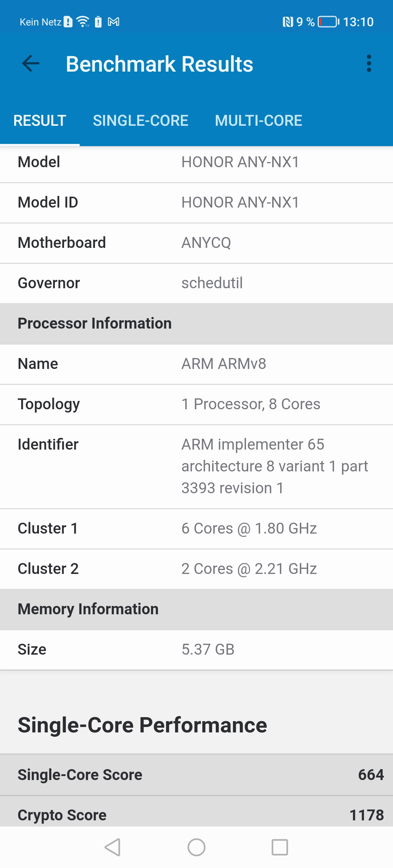Image resolution: width=393 pixels, height=868 pixels.
Task: Tap the Single-Core Score row
Action: (x=196, y=775)
